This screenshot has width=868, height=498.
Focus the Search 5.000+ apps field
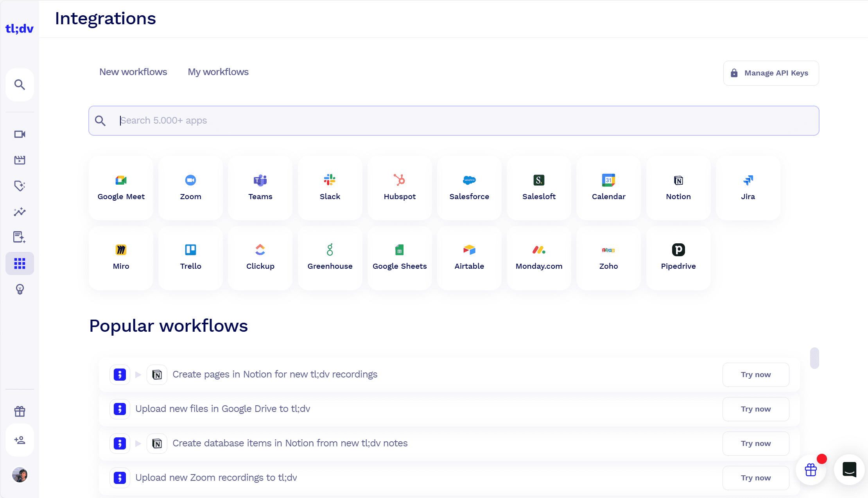(454, 120)
